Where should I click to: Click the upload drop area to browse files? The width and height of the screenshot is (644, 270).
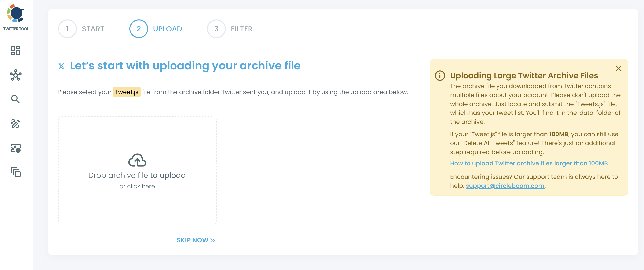click(x=137, y=171)
